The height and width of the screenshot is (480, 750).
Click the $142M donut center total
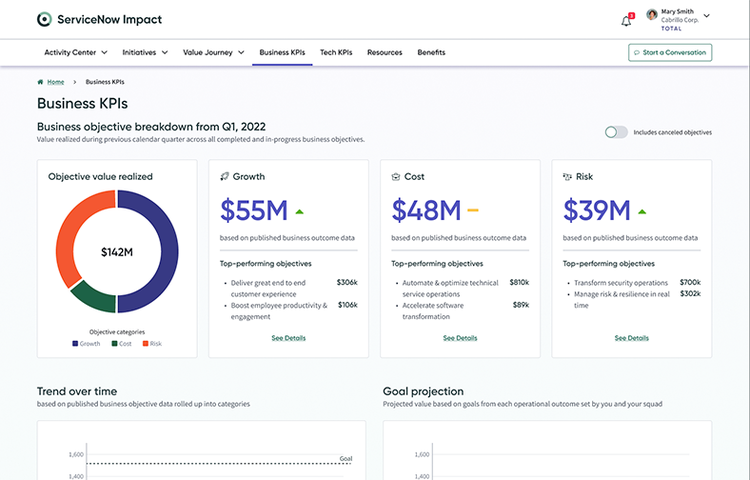point(117,252)
